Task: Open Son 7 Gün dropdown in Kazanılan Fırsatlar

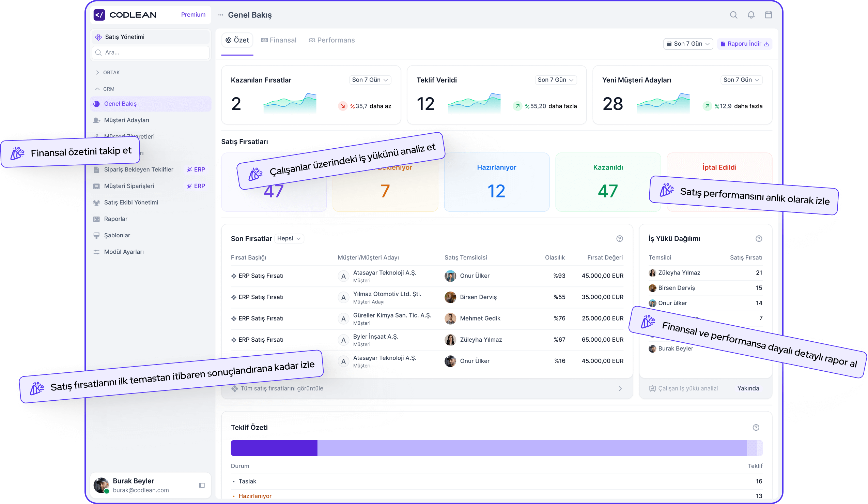Action: click(x=370, y=80)
